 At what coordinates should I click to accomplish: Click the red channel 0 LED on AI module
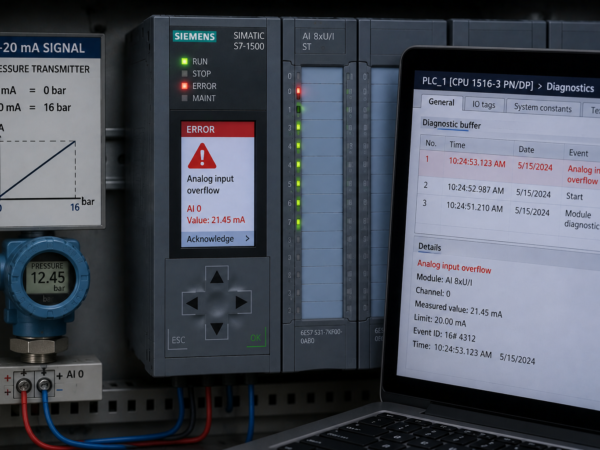coord(298,91)
